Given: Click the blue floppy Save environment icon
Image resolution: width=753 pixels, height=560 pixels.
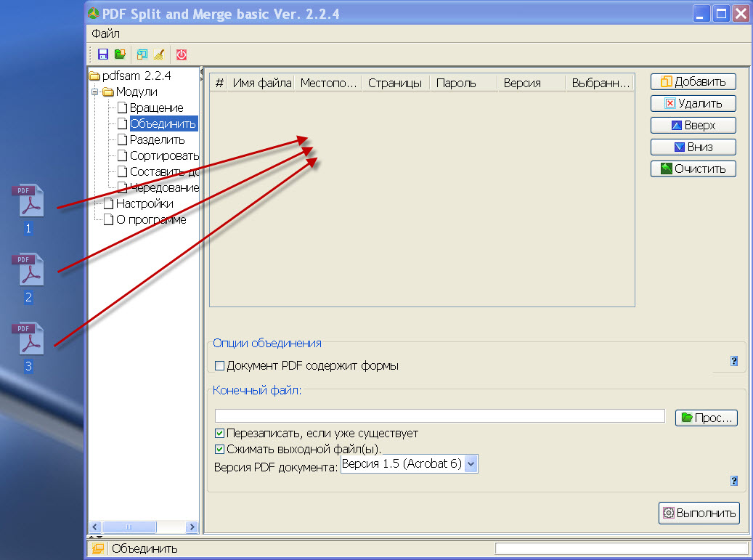Looking at the screenshot, I should (x=103, y=54).
